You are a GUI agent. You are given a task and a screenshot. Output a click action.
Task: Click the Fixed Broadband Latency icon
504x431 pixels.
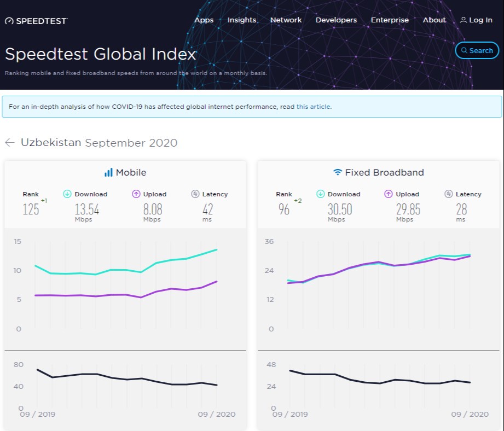[x=449, y=194]
